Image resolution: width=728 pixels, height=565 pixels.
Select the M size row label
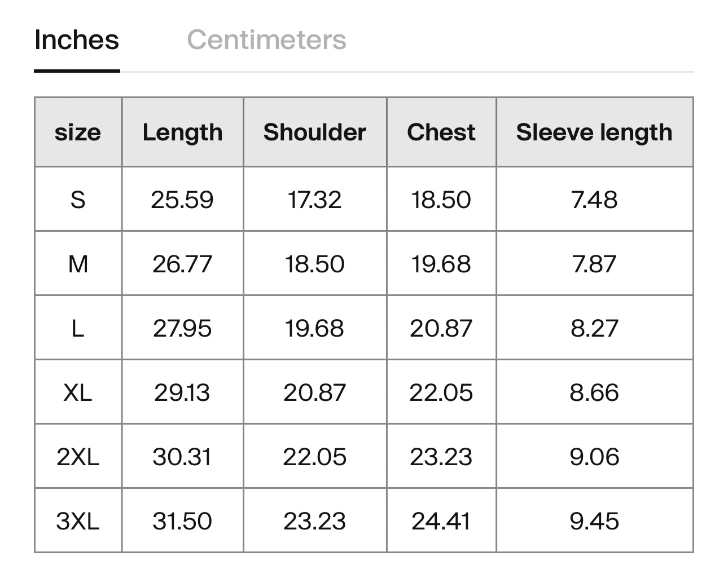point(78,264)
